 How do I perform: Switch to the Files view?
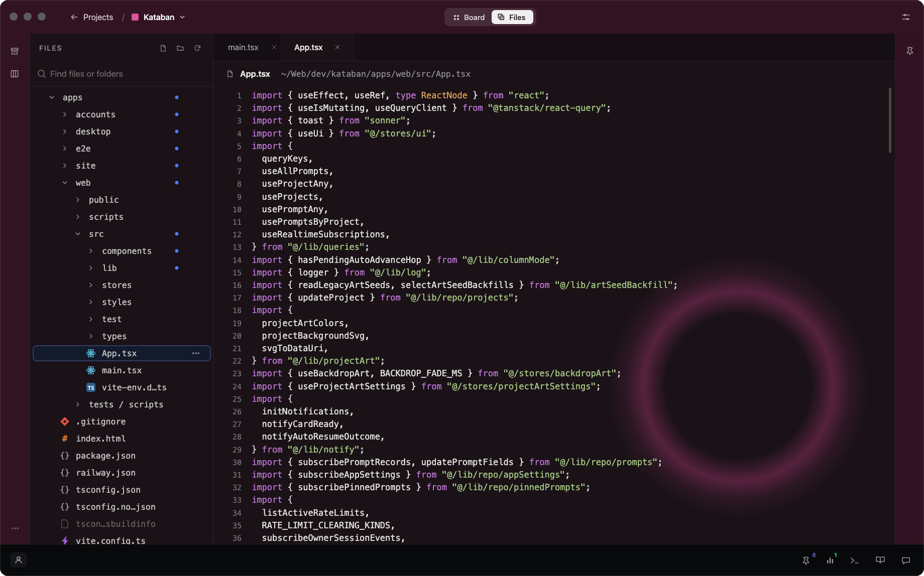pos(512,17)
